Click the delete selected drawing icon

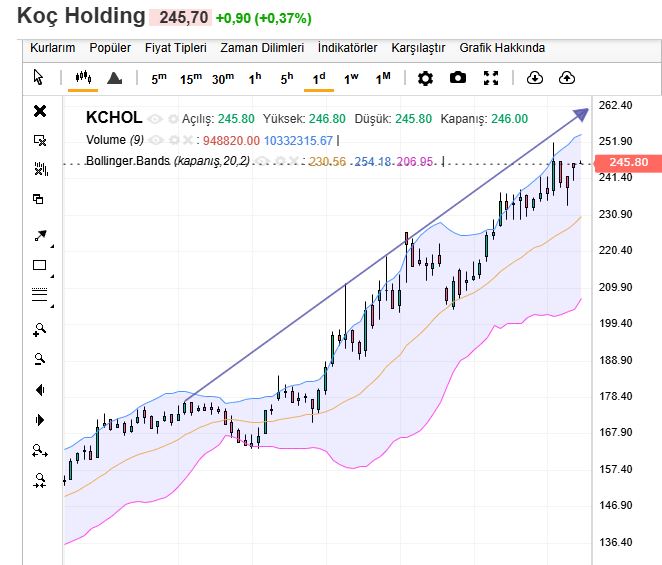(40, 140)
